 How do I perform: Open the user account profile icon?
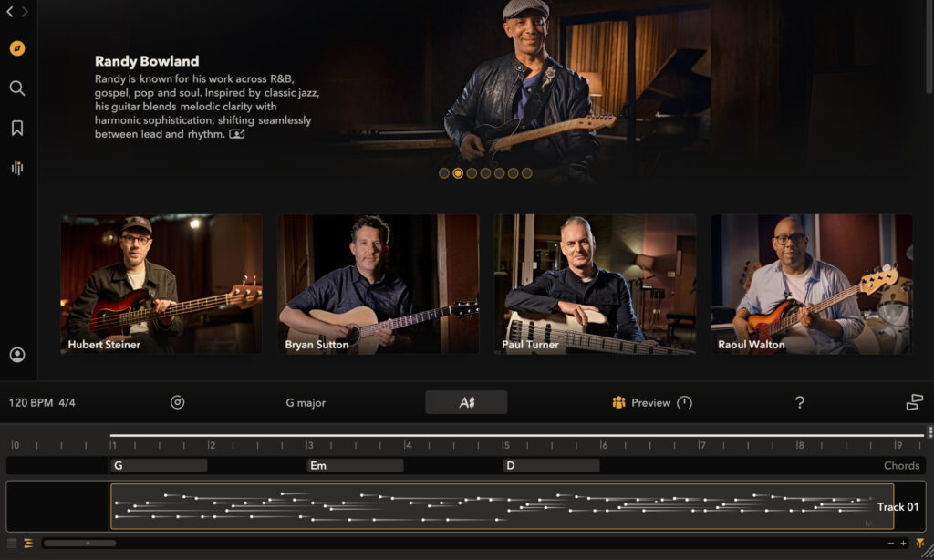point(16,355)
